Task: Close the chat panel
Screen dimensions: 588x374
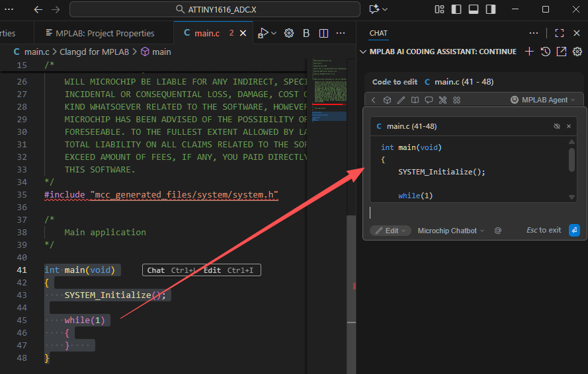Action: [x=577, y=33]
